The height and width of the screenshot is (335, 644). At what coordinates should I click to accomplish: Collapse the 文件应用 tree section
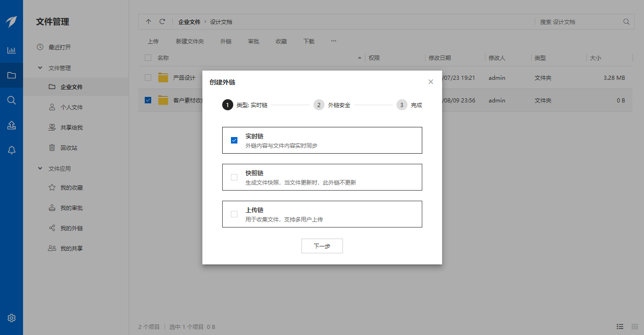[x=40, y=169]
